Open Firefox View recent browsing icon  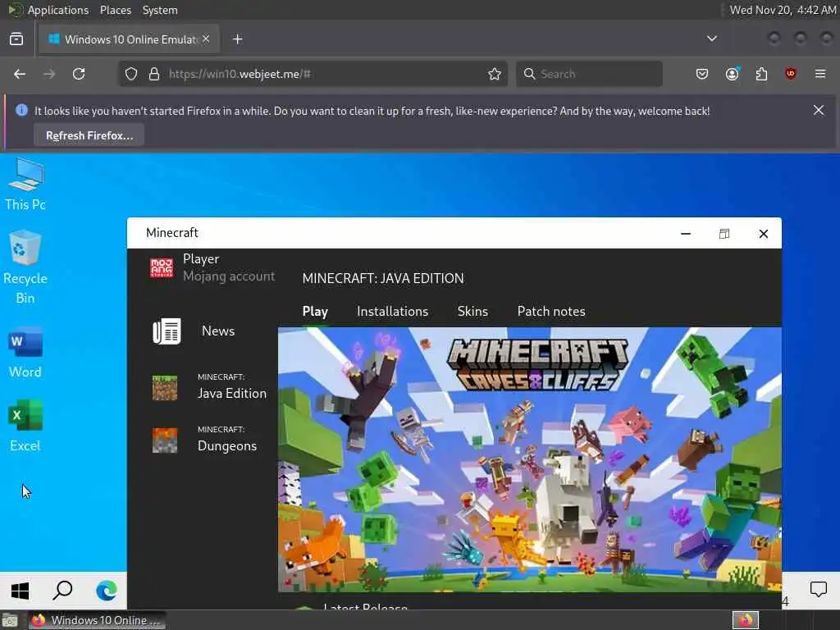click(x=16, y=39)
